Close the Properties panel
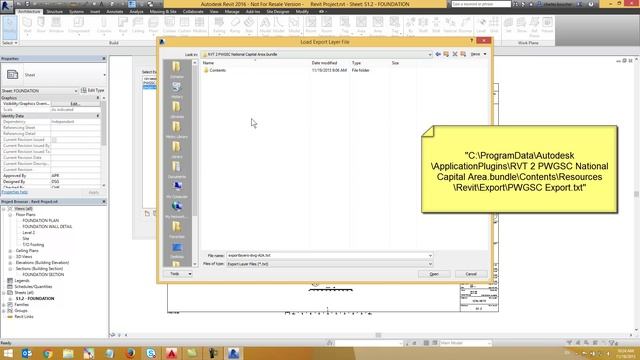This screenshot has width=640, height=360. tap(104, 59)
